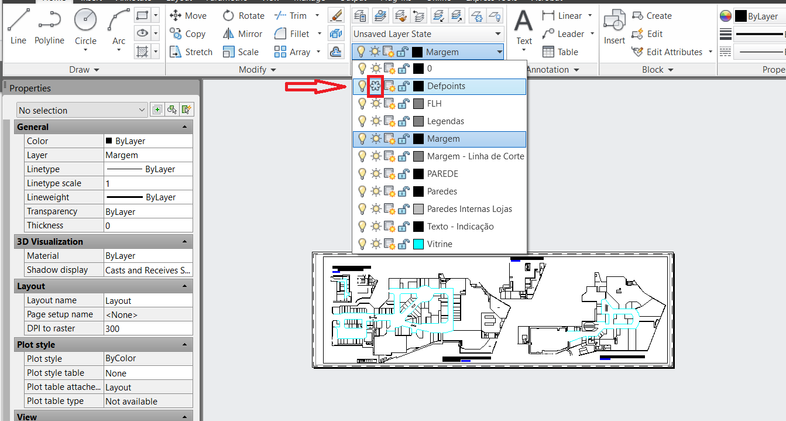Image resolution: width=786 pixels, height=421 pixels.
Task: Activate the Stretch command
Action: click(191, 52)
